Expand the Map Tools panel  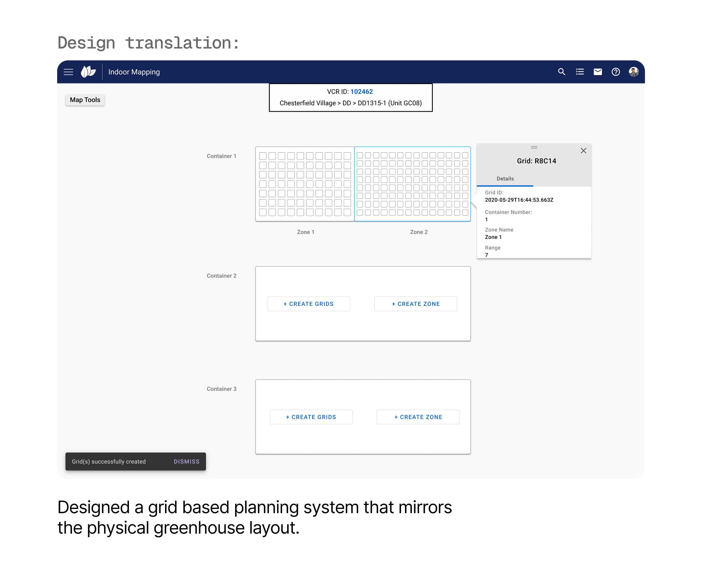tap(85, 100)
